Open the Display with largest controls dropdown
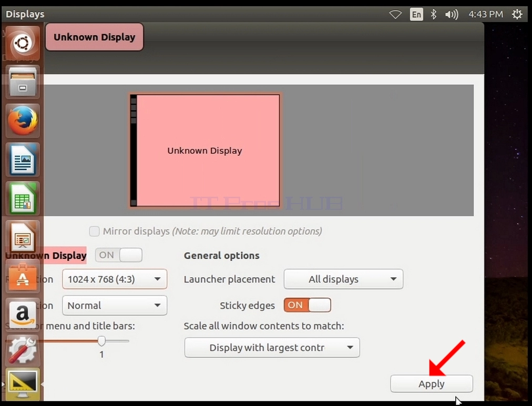Screen dimensions: 532x406 pos(272,347)
